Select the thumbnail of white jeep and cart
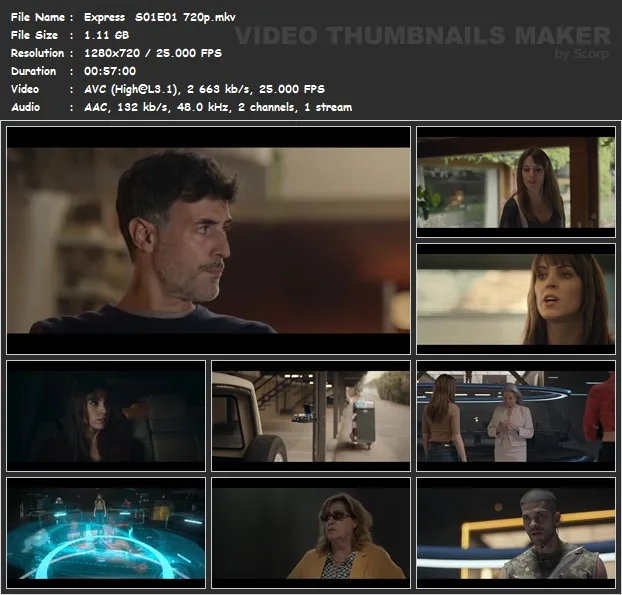The height and width of the screenshot is (595, 622). pyautogui.click(x=311, y=416)
